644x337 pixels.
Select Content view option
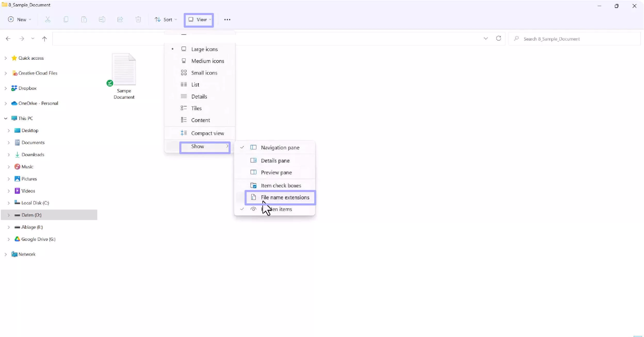[201, 120]
